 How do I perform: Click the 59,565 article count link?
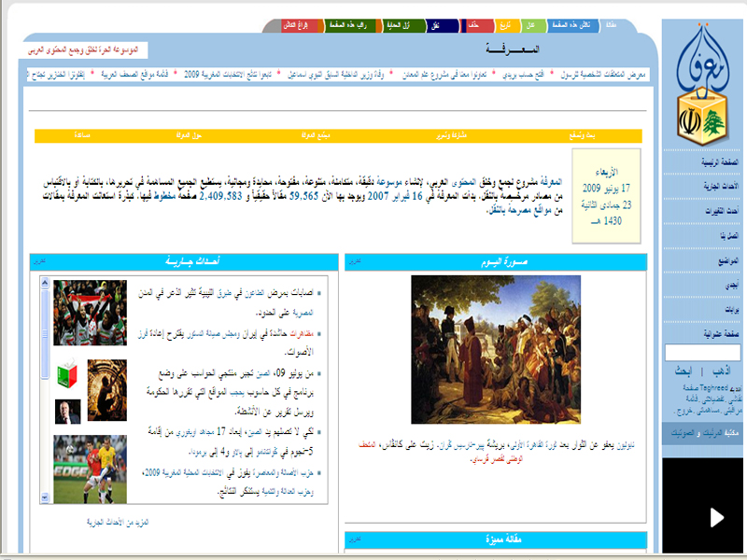pos(303,196)
